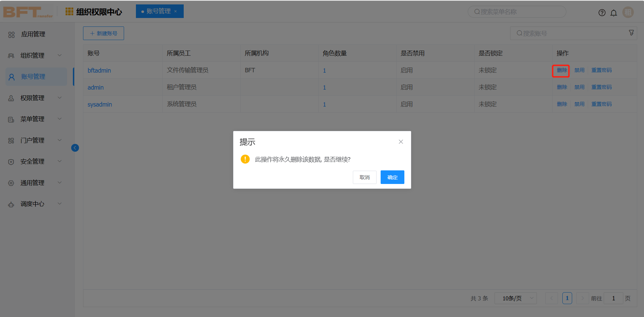Screen dimensions: 644x317
Task: Click the user avatar icon top right
Action: [628, 12]
